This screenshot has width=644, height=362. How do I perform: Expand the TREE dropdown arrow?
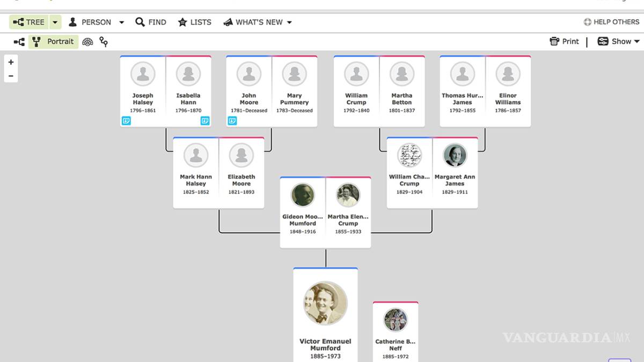55,22
